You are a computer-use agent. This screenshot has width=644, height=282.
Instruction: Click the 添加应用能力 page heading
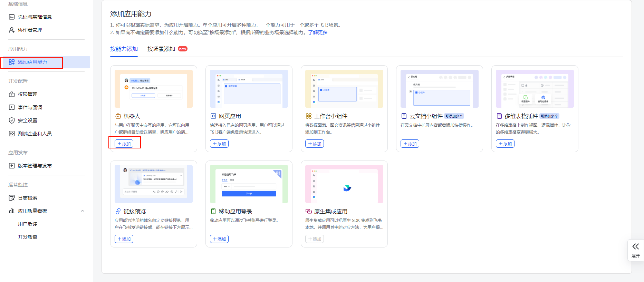pyautogui.click(x=131, y=14)
